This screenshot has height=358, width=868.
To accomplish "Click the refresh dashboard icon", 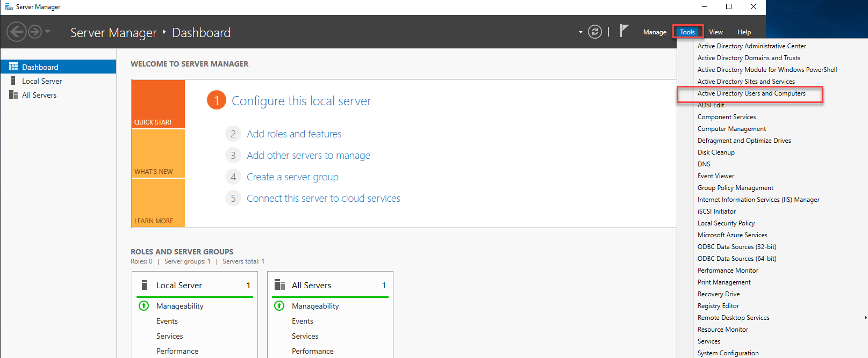I will tap(595, 32).
